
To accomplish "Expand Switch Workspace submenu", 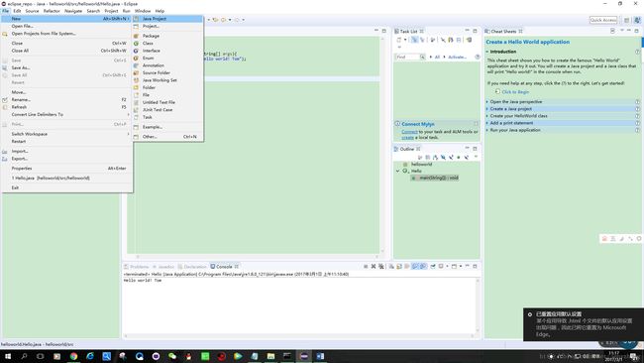I will [66, 134].
